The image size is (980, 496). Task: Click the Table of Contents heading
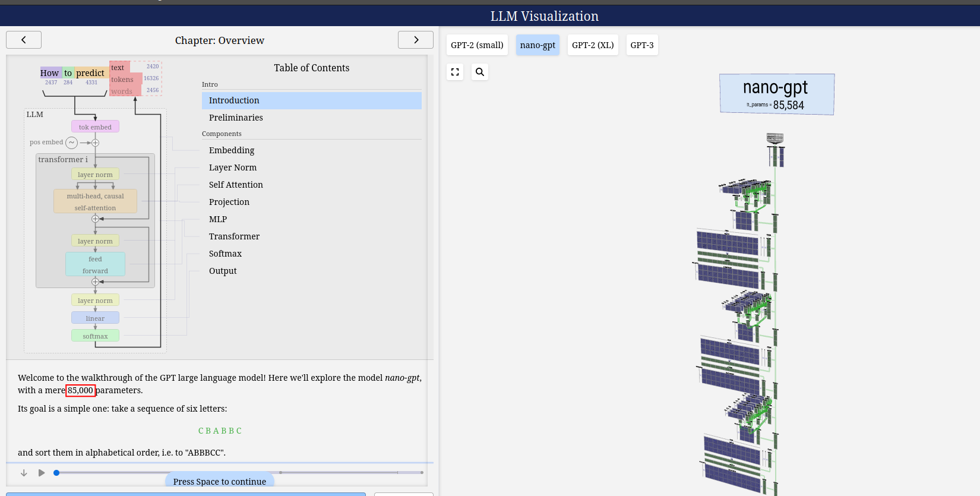[312, 68]
